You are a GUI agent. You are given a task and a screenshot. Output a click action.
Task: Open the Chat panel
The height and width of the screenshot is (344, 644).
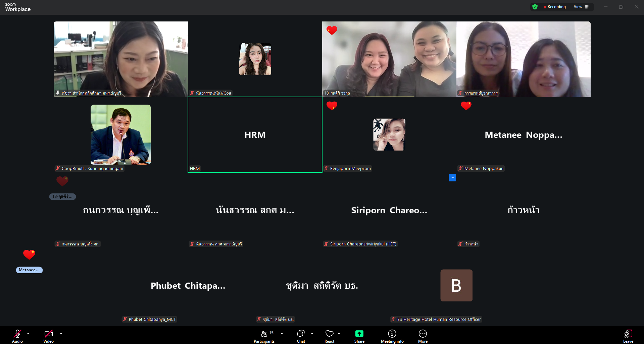301,336
